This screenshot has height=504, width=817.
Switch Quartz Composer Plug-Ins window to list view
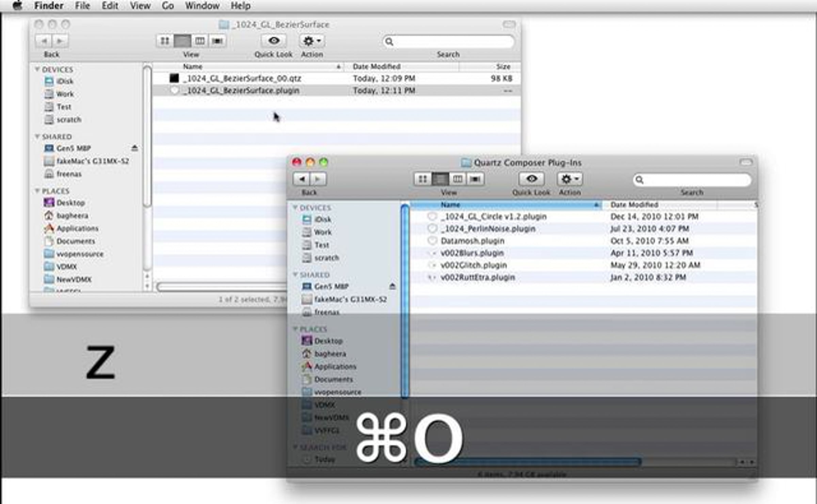click(440, 179)
